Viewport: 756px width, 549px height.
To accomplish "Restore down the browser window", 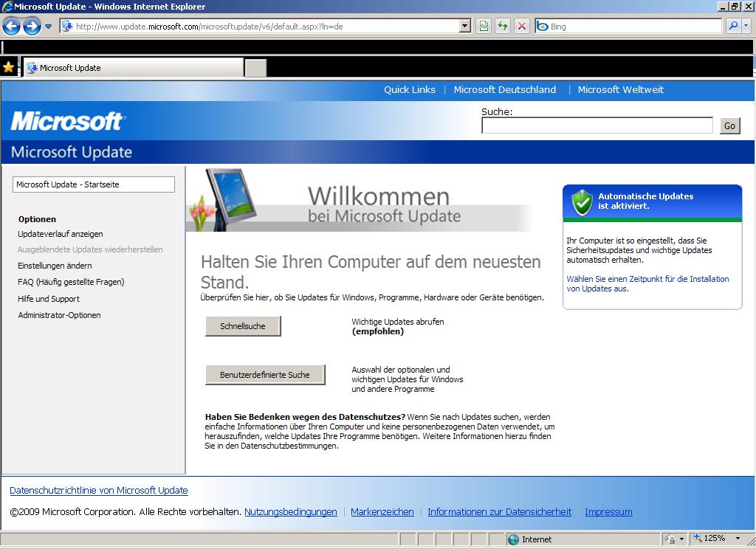I will pyautogui.click(x=735, y=6).
